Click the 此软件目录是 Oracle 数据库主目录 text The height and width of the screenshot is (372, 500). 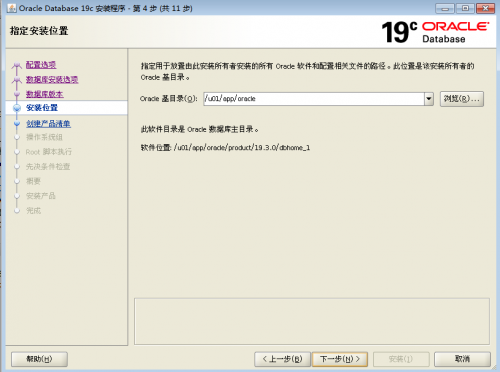(199, 129)
